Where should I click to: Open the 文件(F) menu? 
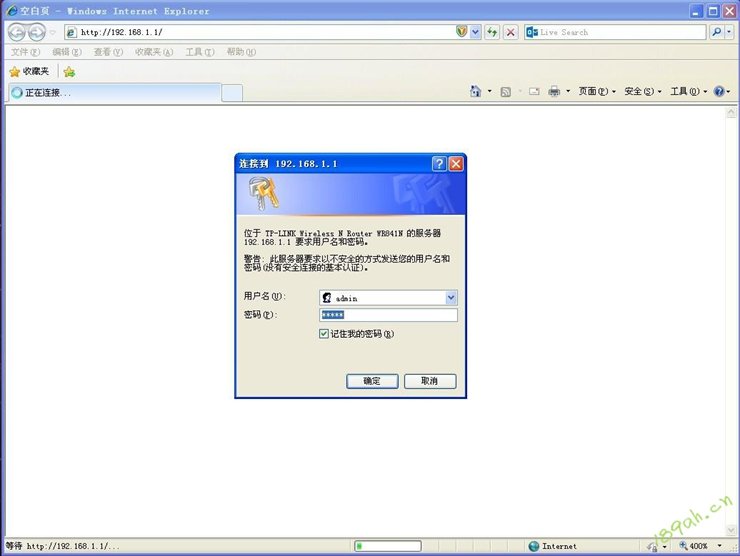tap(25, 52)
